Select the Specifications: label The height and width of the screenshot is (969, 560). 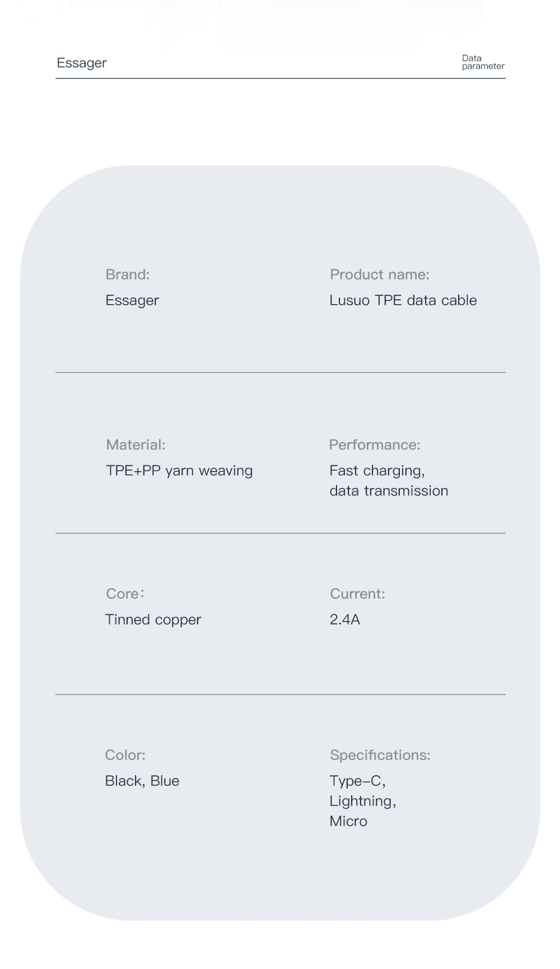click(380, 755)
